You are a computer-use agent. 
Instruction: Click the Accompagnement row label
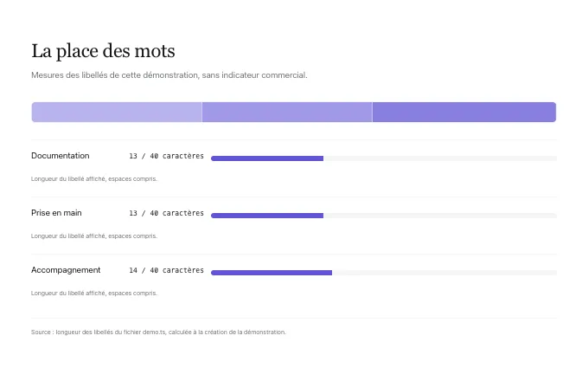66,270
